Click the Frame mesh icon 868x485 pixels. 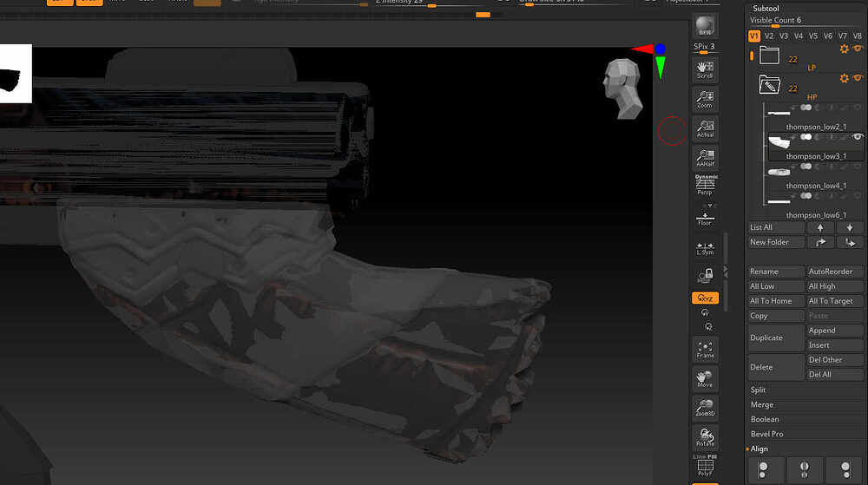(x=705, y=349)
